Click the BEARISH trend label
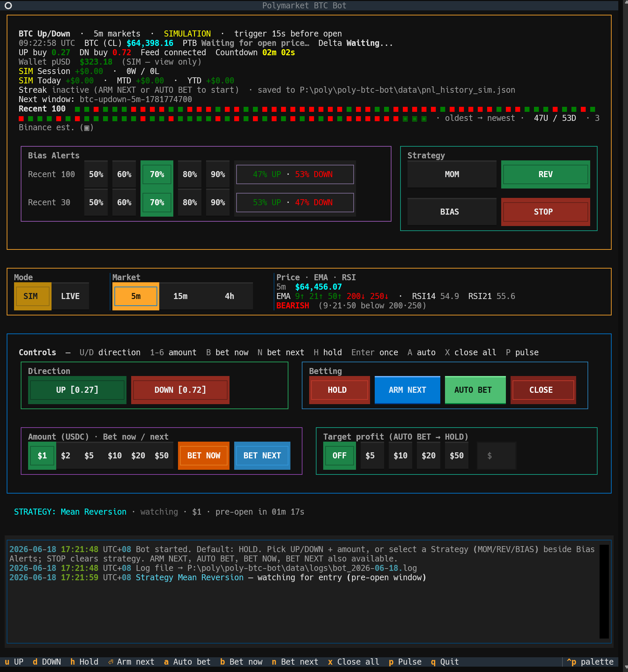628x672 pixels. pos(292,305)
